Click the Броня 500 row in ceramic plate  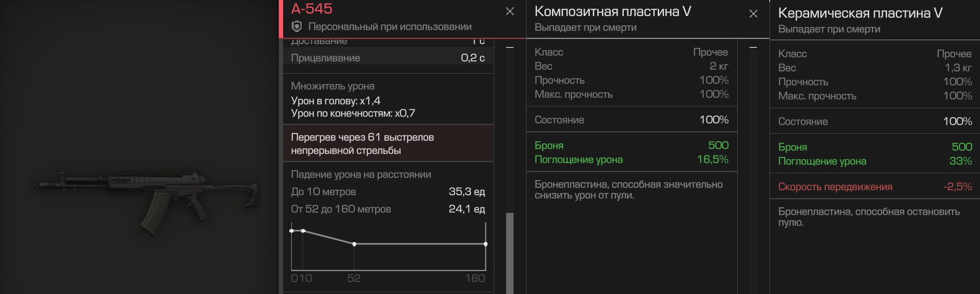tap(875, 147)
